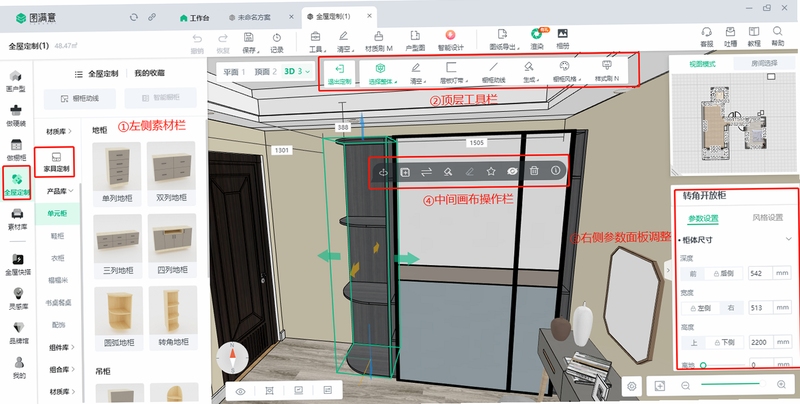Select 下侧 height anchor option
The image size is (800, 404).
pyautogui.click(x=724, y=342)
